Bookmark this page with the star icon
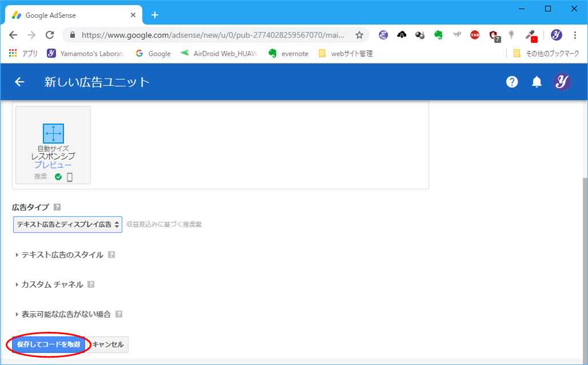Image resolution: width=588 pixels, height=365 pixels. (359, 35)
